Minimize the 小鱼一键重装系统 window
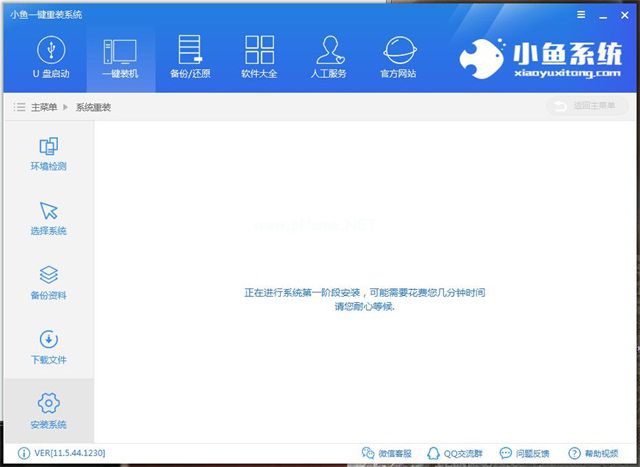The width and height of the screenshot is (640, 467). tap(603, 16)
